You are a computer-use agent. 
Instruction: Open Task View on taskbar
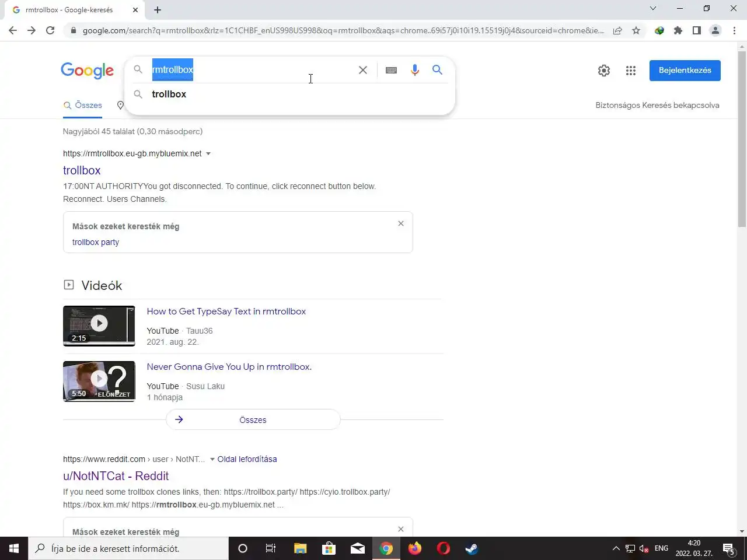tap(271, 548)
